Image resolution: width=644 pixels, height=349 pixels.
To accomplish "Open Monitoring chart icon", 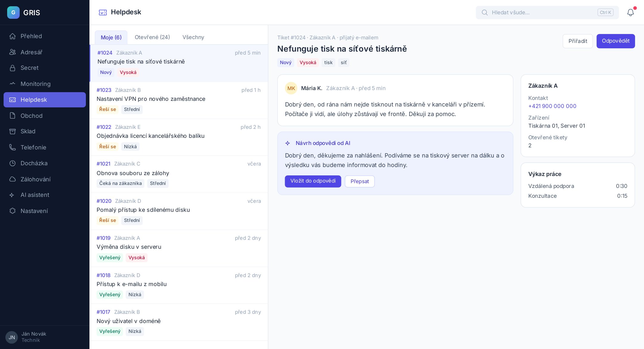I will click(x=13, y=84).
